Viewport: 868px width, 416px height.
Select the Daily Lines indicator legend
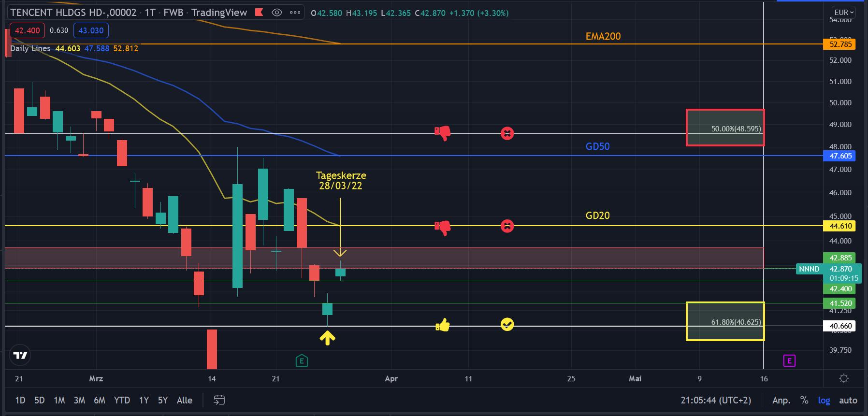[30, 48]
